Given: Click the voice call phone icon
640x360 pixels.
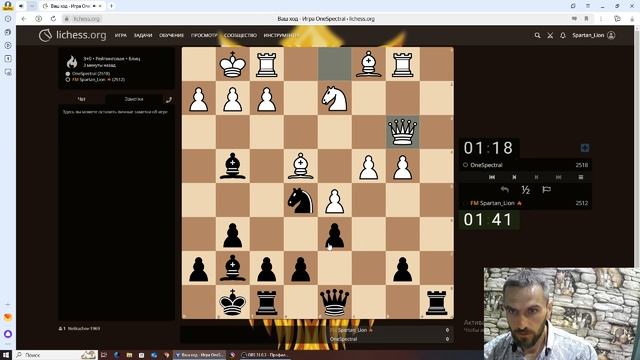Looking at the screenshot, I should 169,100.
